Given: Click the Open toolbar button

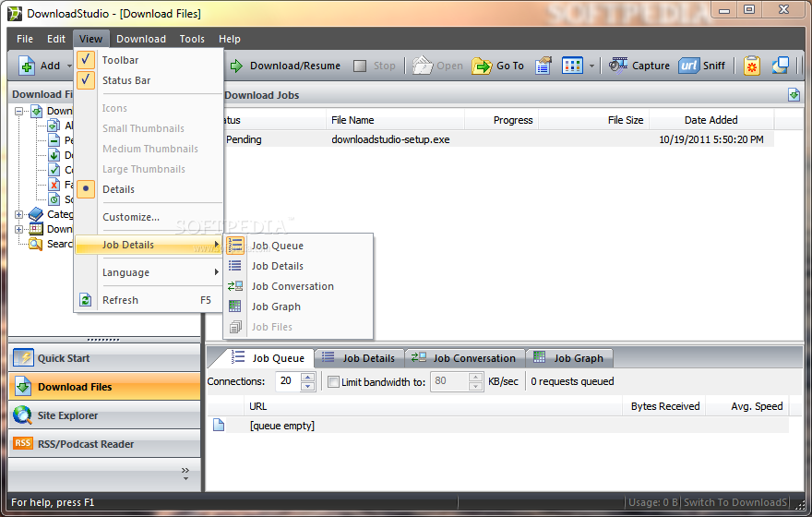Looking at the screenshot, I should coord(437,66).
